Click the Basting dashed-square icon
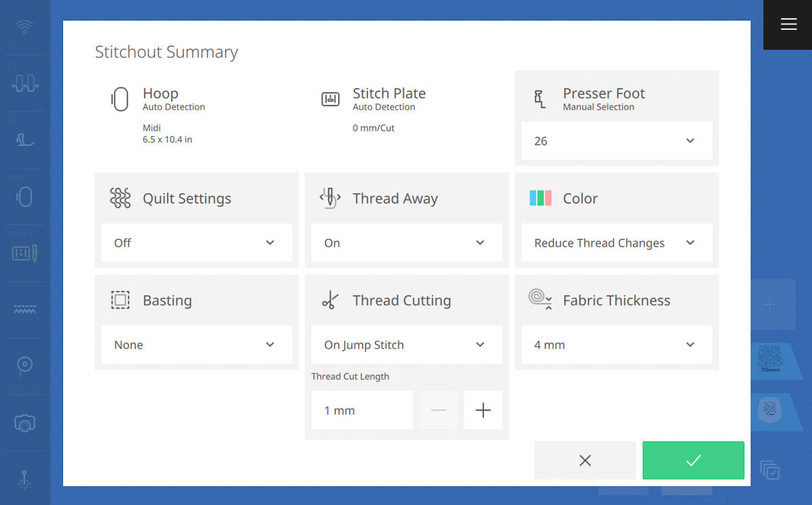 120,300
